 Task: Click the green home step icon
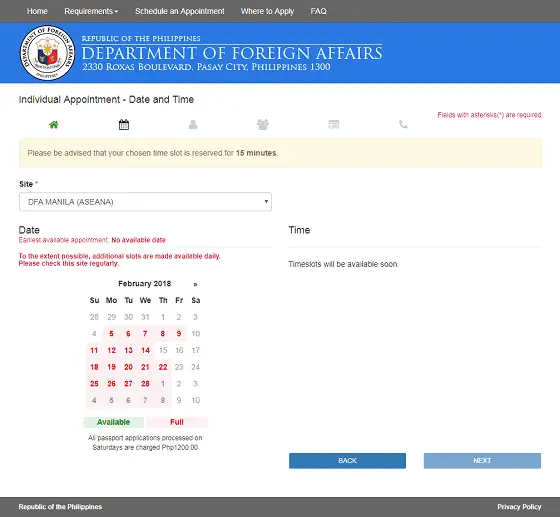(x=54, y=125)
